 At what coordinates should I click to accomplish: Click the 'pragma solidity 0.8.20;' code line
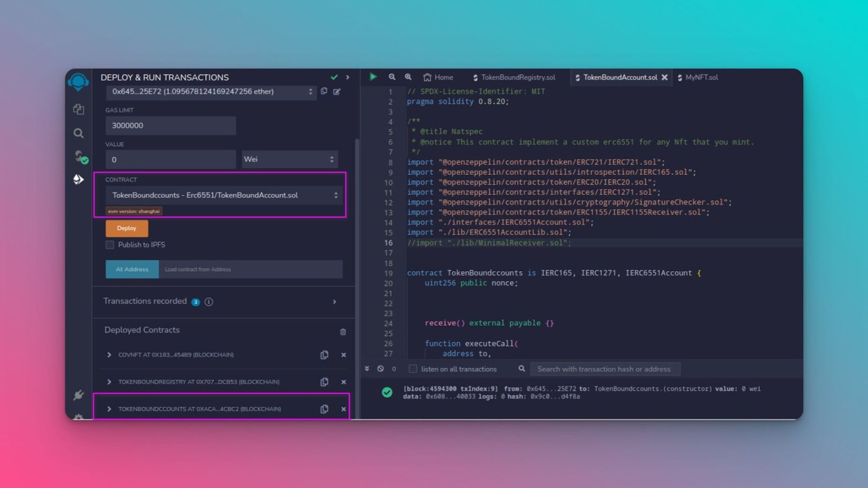[x=457, y=102]
